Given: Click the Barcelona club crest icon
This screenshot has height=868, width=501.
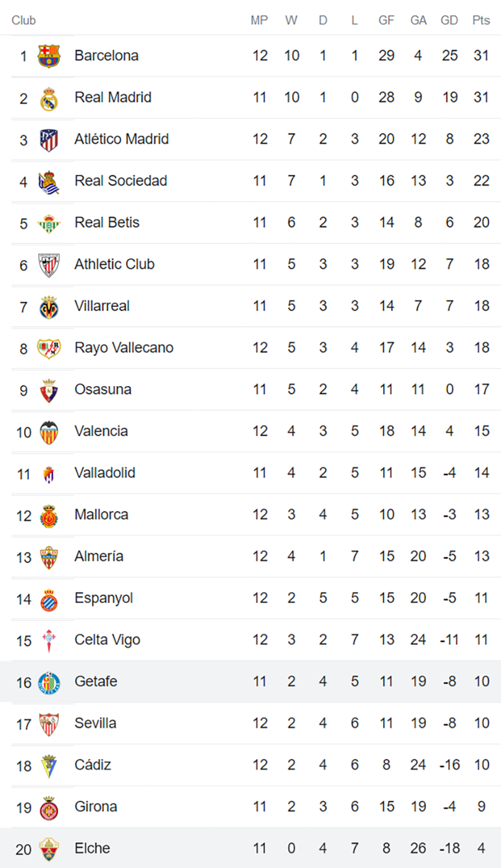Looking at the screenshot, I should 48,56.
